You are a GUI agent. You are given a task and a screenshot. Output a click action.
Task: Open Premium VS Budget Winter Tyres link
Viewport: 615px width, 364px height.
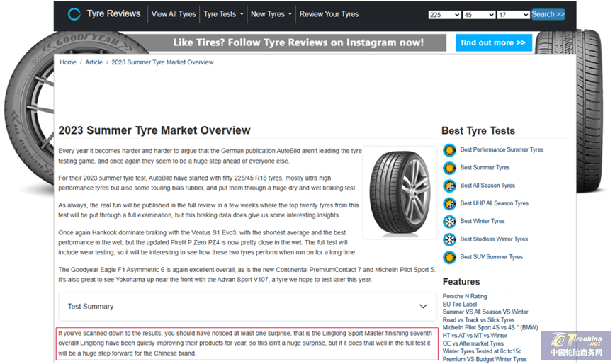pyautogui.click(x=485, y=359)
